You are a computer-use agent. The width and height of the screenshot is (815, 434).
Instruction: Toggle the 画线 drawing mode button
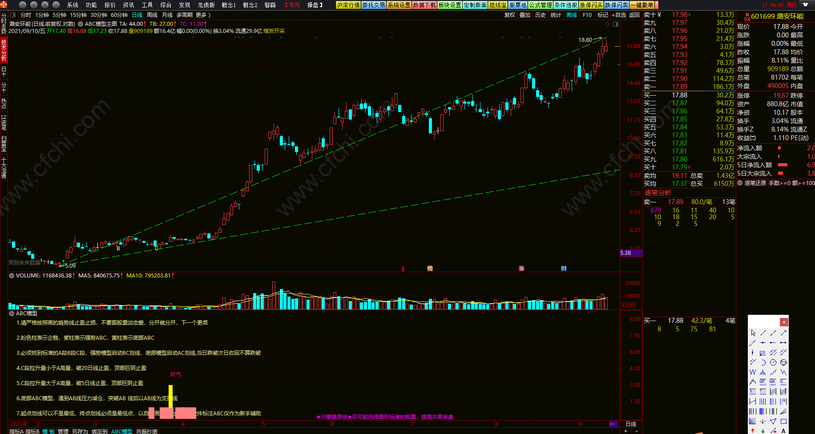pos(572,15)
